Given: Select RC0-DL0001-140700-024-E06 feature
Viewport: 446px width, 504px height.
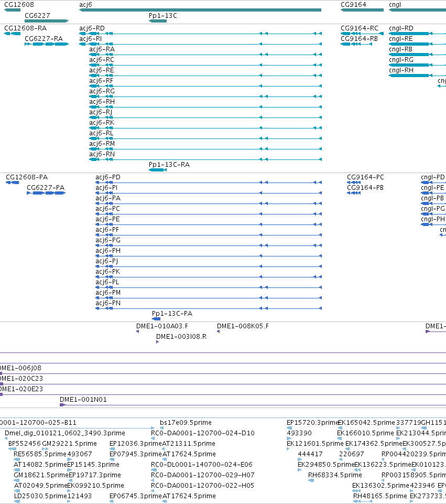Looking at the screenshot, I should (154, 470).
